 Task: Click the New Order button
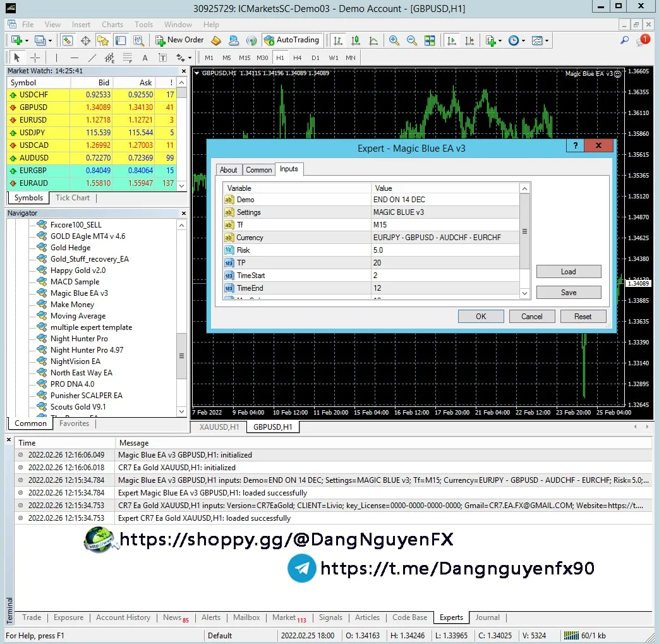179,40
